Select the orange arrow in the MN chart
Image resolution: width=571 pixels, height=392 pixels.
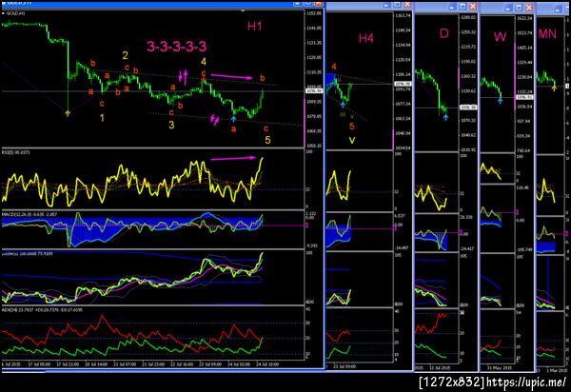click(x=554, y=88)
